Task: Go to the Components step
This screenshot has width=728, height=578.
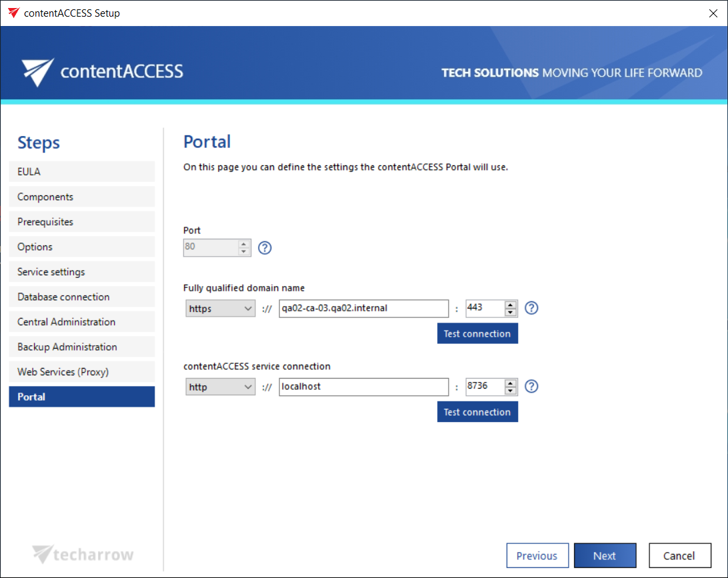Action: point(82,197)
